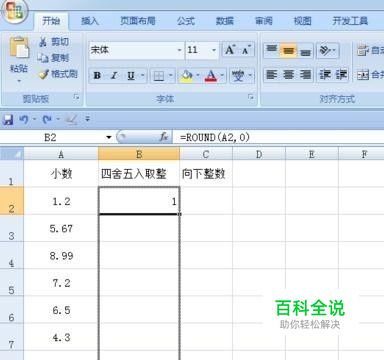Click the insert function fx icon
The height and width of the screenshot is (360, 384).
(x=164, y=137)
